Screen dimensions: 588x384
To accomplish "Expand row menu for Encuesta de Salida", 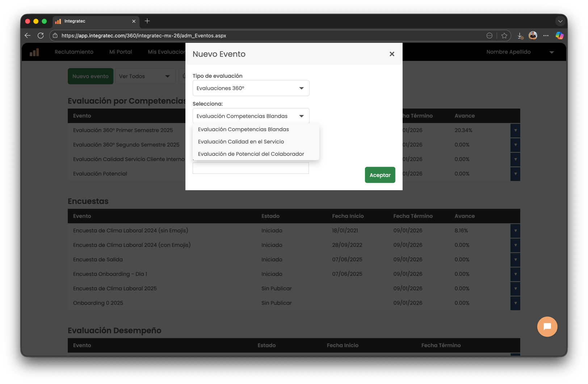I will pyautogui.click(x=515, y=259).
